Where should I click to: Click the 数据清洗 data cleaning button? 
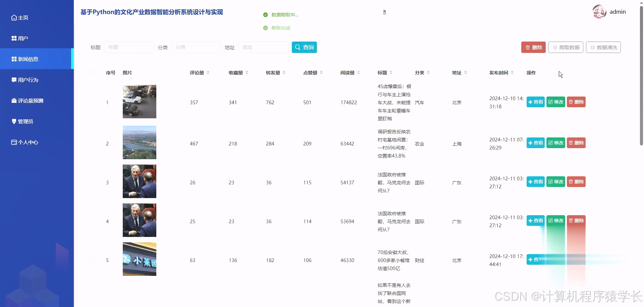pyautogui.click(x=603, y=47)
